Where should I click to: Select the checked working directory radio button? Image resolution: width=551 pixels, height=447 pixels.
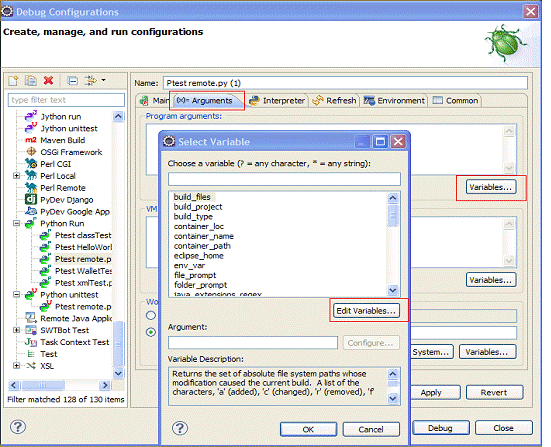tap(151, 332)
